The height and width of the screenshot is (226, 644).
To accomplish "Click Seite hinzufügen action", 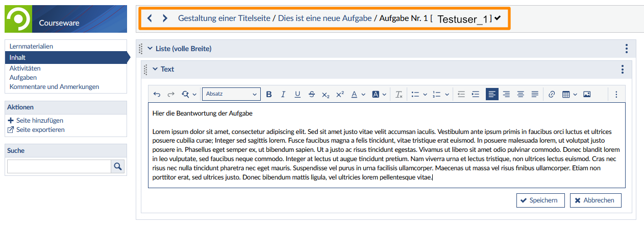I will pos(35,121).
